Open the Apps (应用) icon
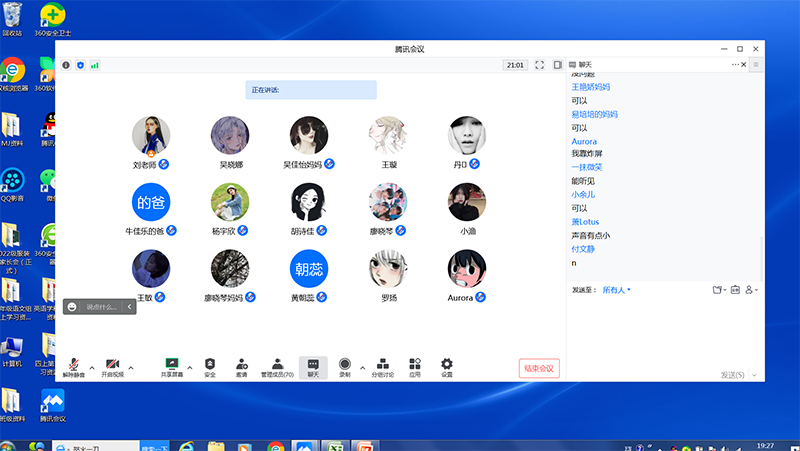Viewport: 800px width, 451px height. coord(414,366)
